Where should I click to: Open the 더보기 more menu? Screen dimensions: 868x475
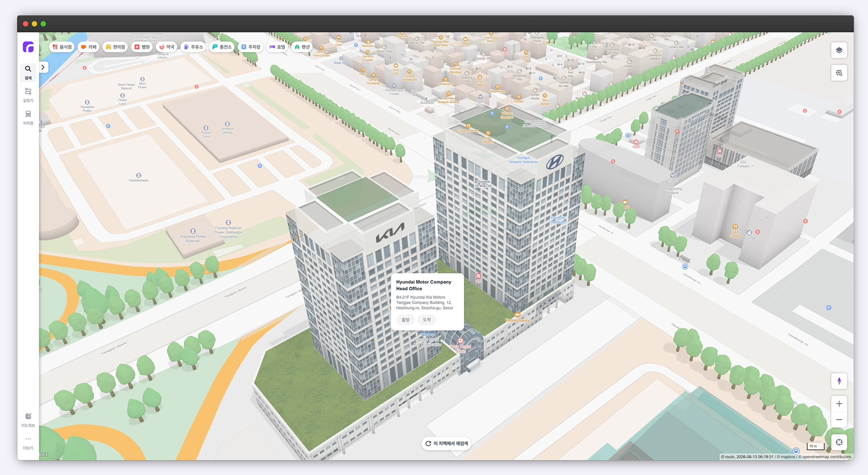[28, 443]
